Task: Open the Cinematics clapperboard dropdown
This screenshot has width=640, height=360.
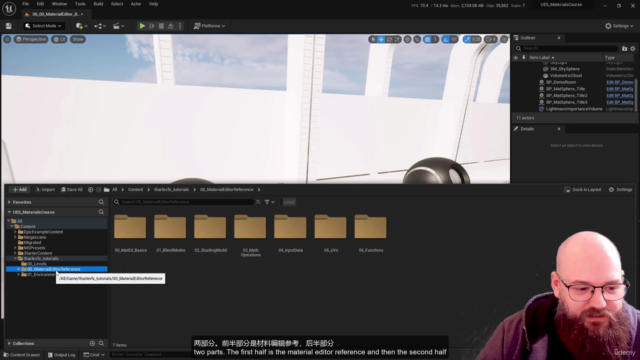Action: click(x=119, y=26)
